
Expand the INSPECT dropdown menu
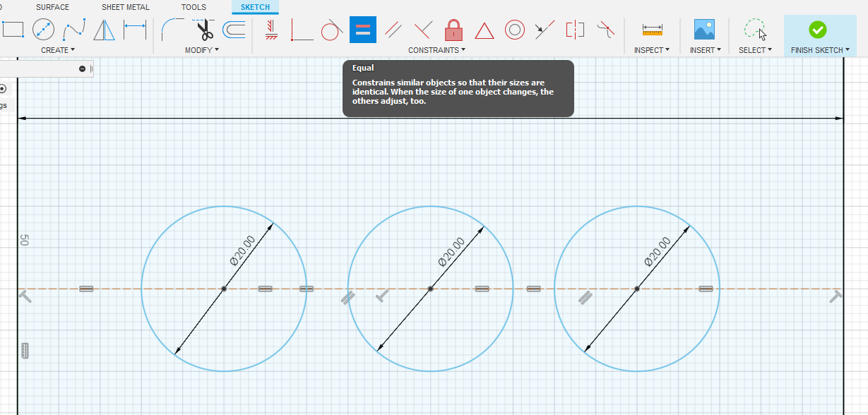[652, 50]
